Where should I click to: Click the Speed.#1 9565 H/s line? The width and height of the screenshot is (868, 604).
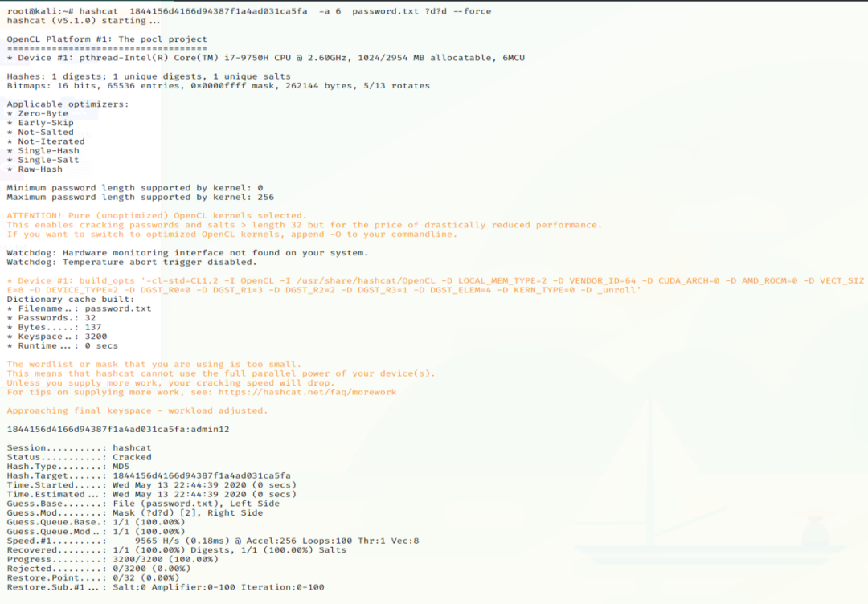[x=212, y=541]
